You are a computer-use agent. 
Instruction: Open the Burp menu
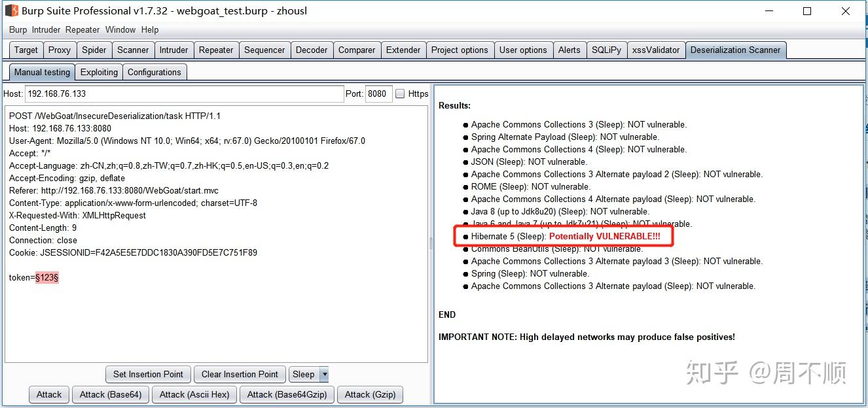18,29
